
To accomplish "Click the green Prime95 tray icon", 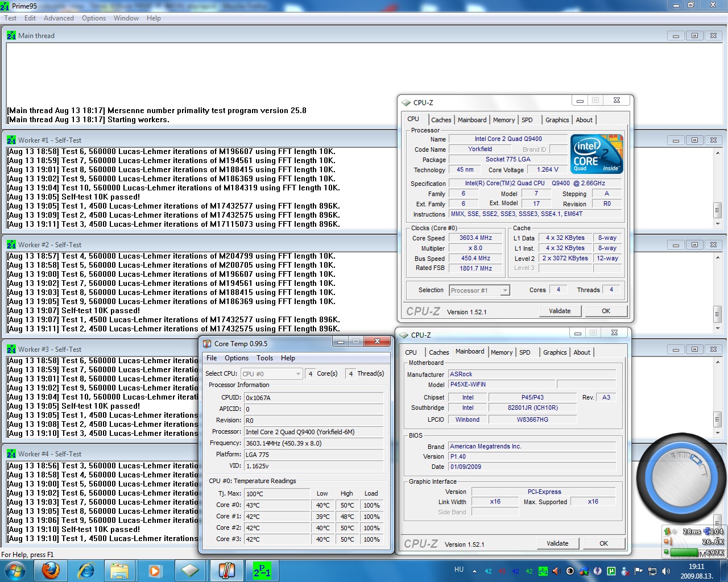I will click(543, 571).
